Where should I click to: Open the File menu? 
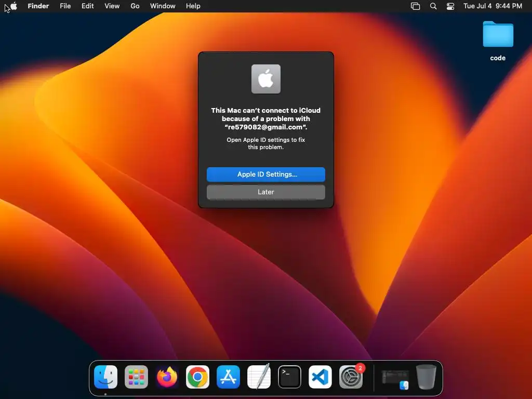tap(65, 6)
